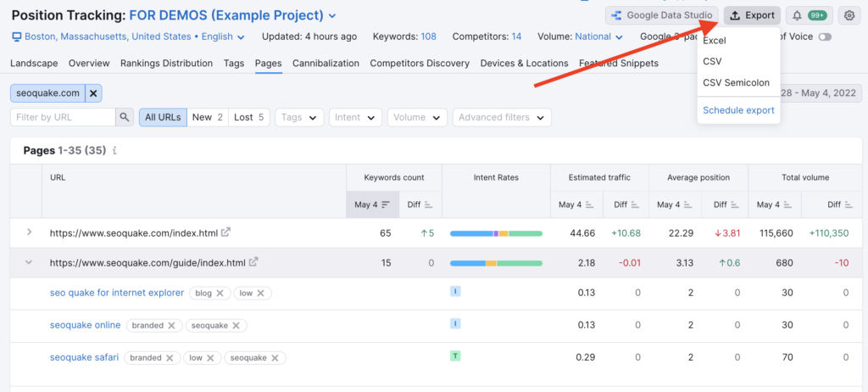The image size is (868, 392).
Task: Sort by Keywords count May 4 column
Action: [x=373, y=204]
